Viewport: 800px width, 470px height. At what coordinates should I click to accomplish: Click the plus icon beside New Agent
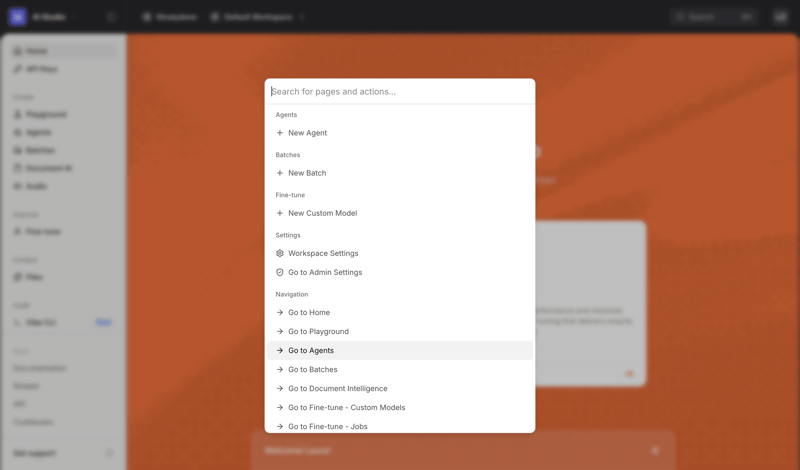click(280, 133)
